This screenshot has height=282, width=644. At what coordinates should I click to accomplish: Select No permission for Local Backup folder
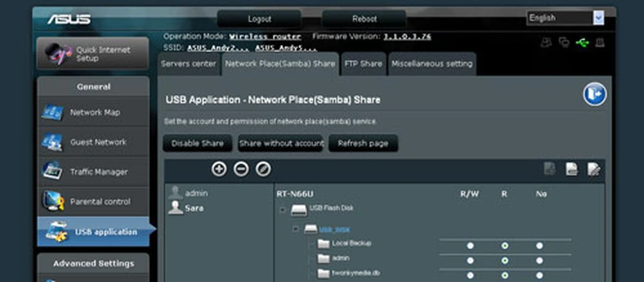coord(539,246)
